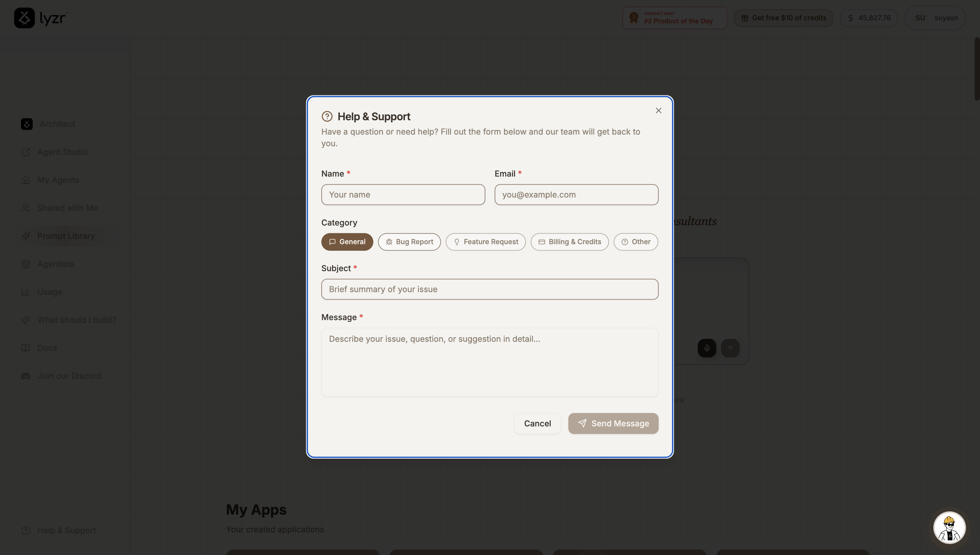Screen dimensions: 980x555
Task: Click the Lyzr logo
Action: pyautogui.click(x=40, y=18)
